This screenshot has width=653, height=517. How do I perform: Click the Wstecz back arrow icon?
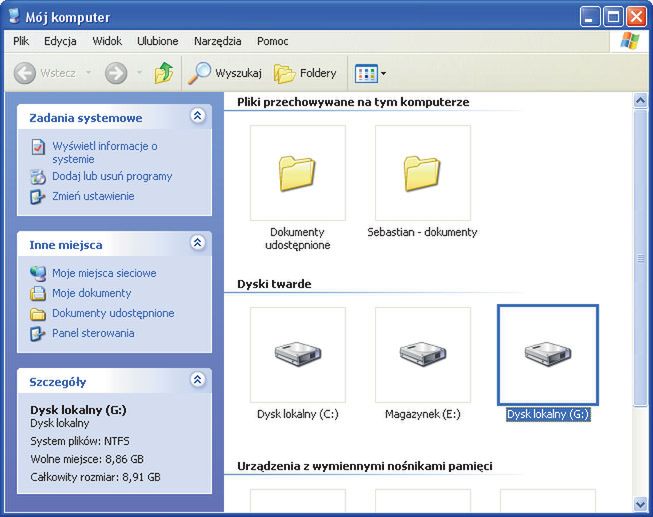point(25,73)
